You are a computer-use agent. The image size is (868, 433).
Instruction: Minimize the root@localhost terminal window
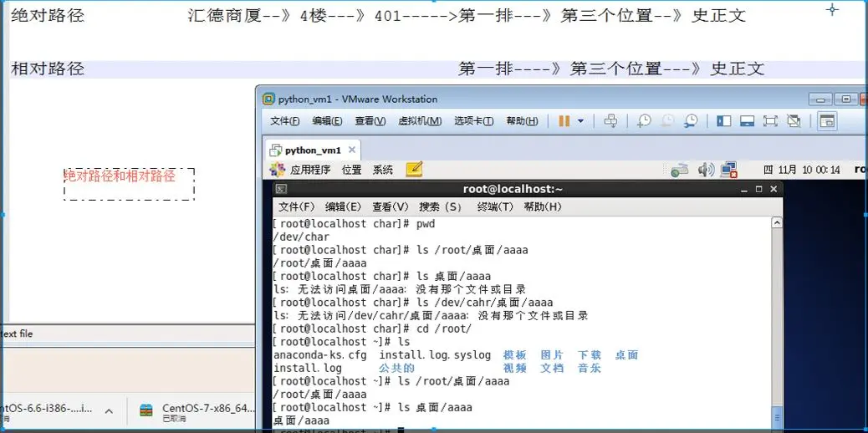click(x=745, y=190)
